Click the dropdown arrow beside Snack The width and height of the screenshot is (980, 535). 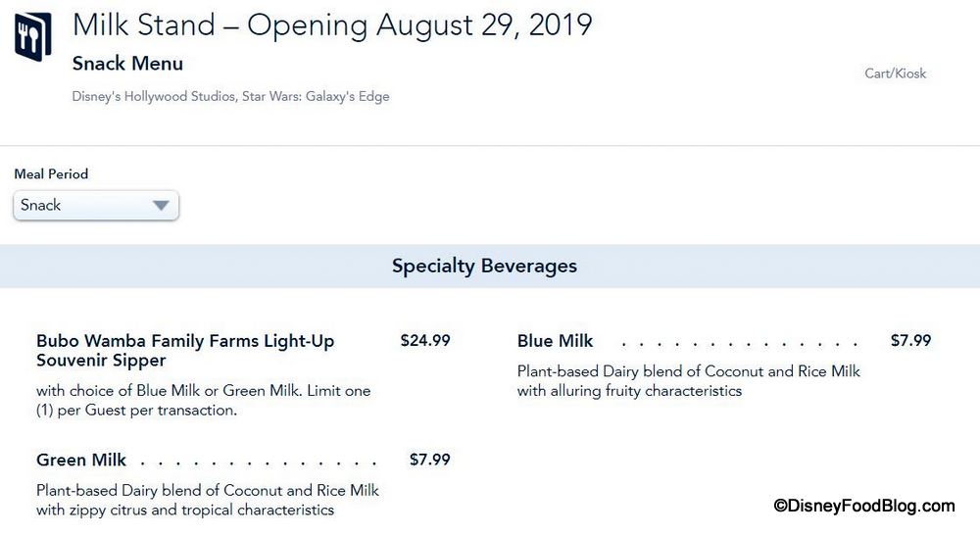pyautogui.click(x=162, y=206)
